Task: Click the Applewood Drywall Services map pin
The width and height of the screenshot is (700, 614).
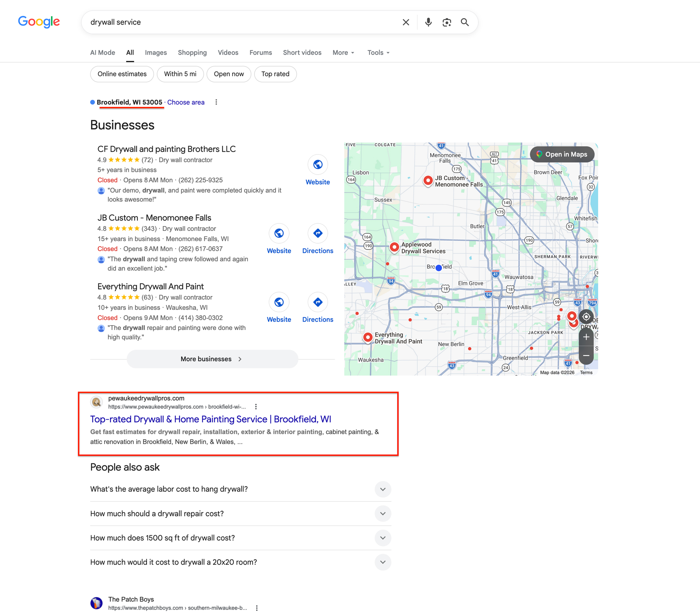Action: pos(394,247)
